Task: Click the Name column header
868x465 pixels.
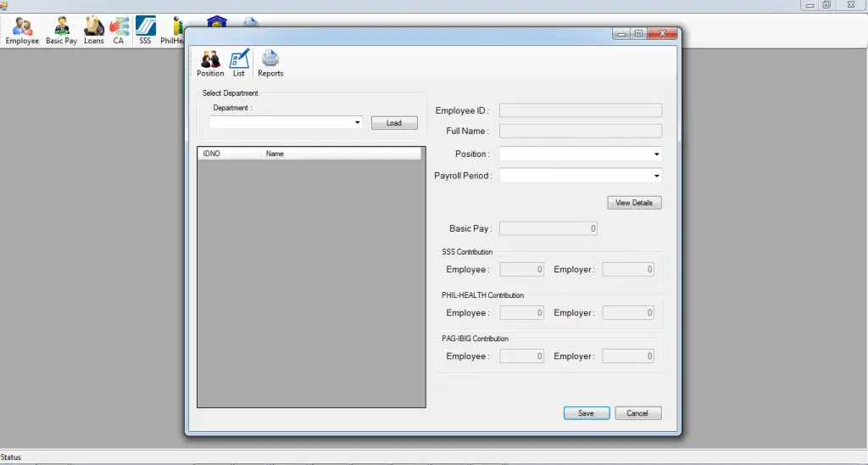Action: pos(341,154)
